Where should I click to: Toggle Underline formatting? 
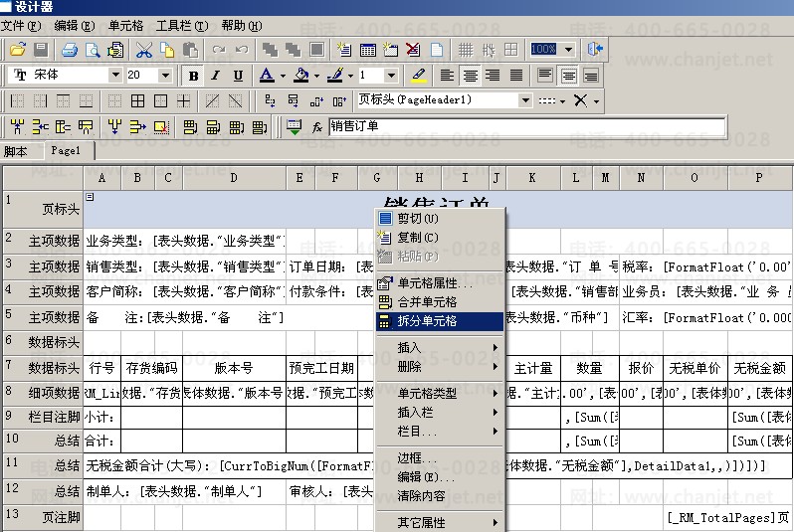tap(238, 76)
